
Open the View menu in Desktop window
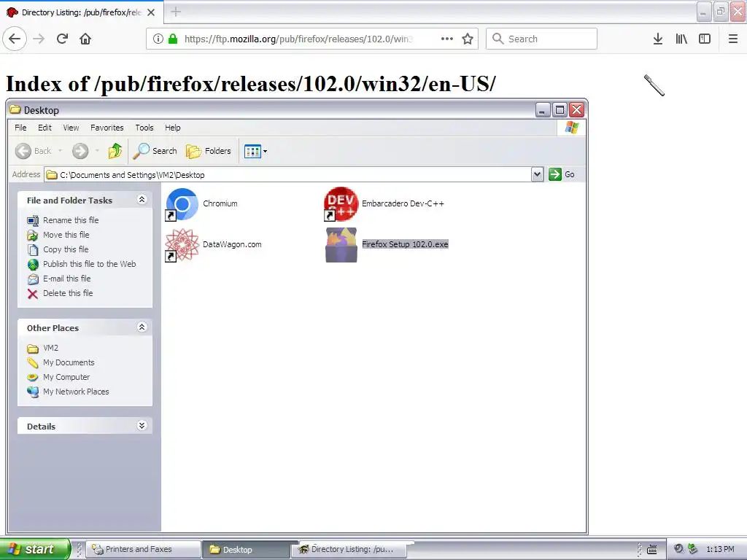click(x=71, y=128)
